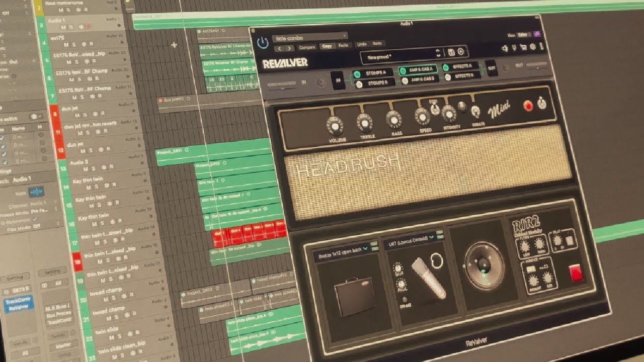Screen dimensions: 644x362
Task: Mute the Audio 1 track
Action: coord(63,27)
